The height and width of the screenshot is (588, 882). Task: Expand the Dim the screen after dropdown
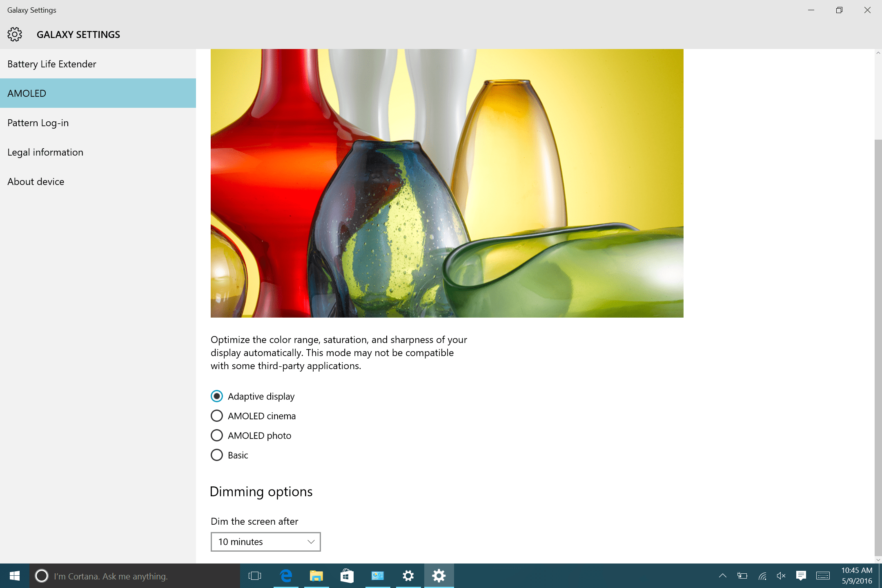pos(265,542)
